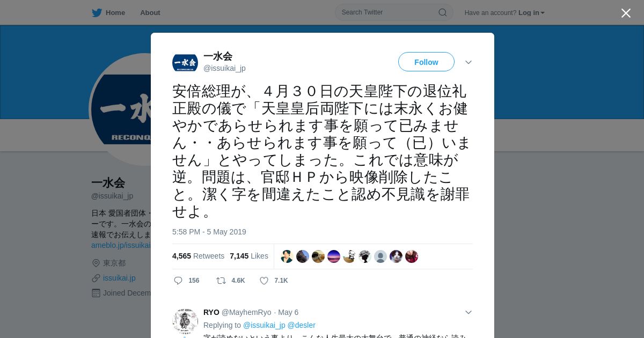Click the Twitter bird logo
Viewport: 644px width, 338px height.
(97, 13)
